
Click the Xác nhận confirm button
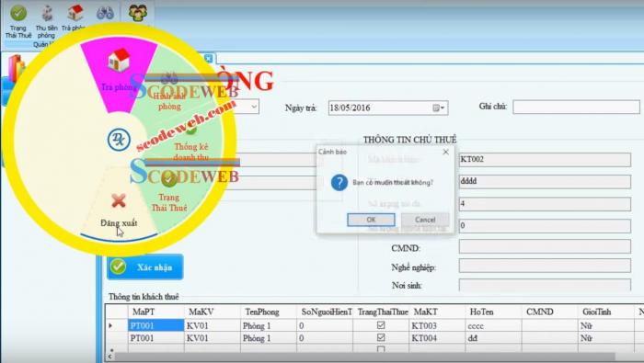(x=145, y=267)
